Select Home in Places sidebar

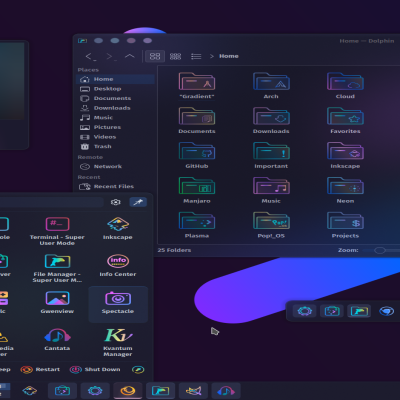[115, 79]
